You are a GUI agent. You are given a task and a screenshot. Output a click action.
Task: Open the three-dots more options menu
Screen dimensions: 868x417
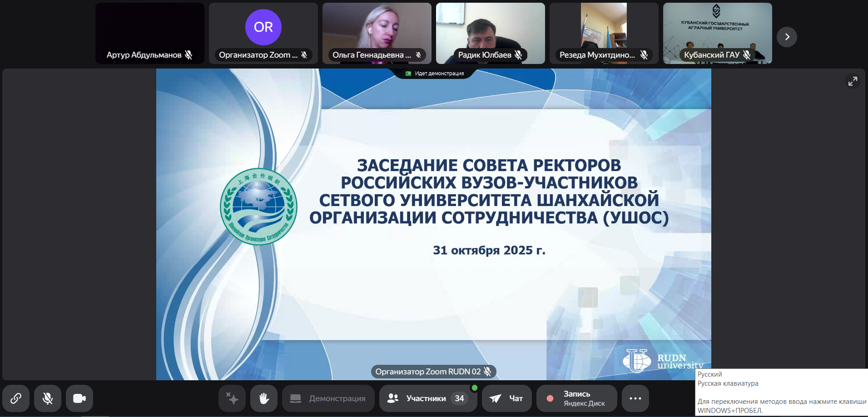[635, 398]
